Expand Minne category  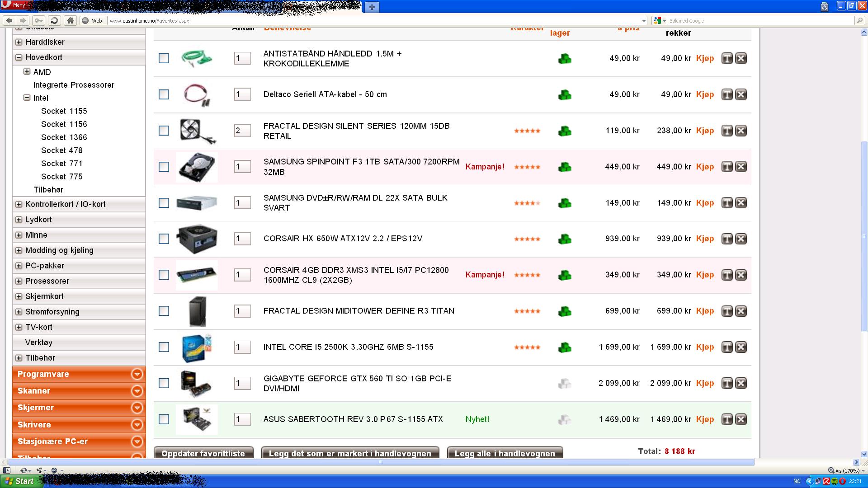tap(19, 235)
